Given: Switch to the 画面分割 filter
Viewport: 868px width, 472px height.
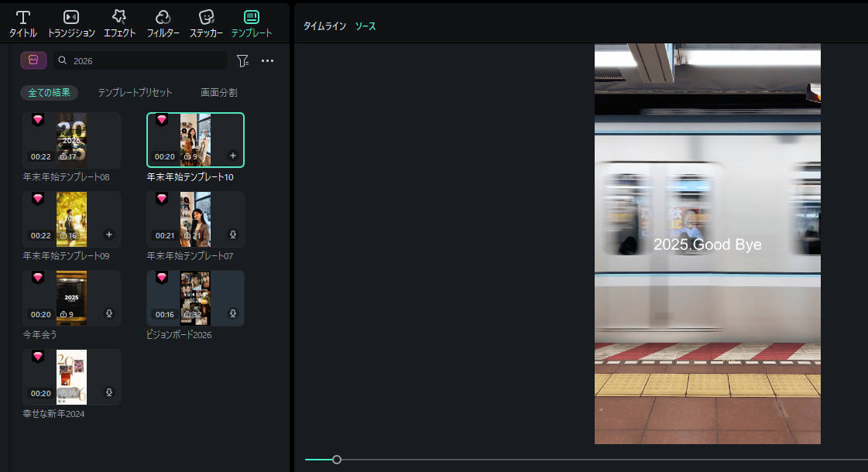Looking at the screenshot, I should click(x=218, y=92).
